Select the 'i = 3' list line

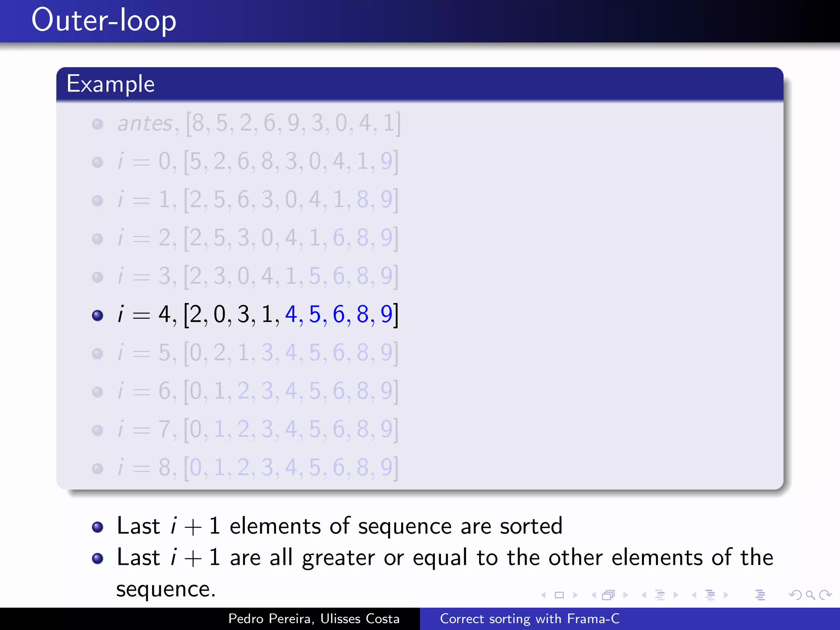click(258, 276)
